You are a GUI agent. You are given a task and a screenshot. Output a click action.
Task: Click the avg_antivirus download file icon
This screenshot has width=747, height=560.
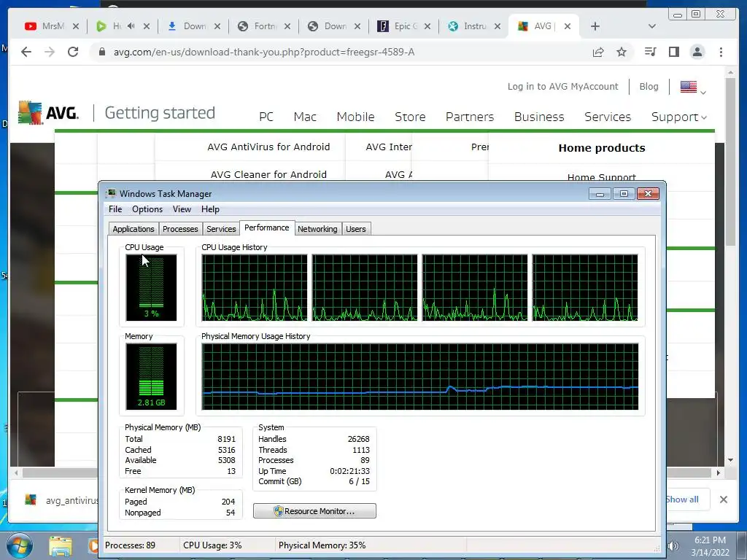[x=31, y=499]
